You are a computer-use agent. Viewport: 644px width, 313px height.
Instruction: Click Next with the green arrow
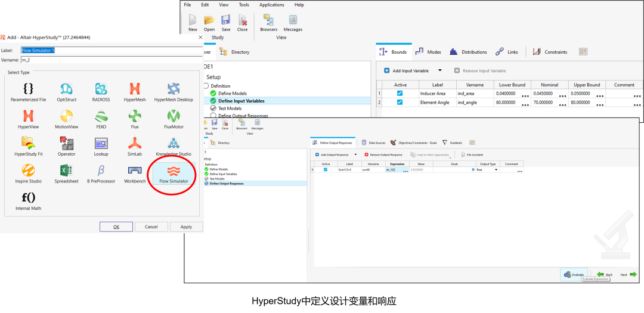click(x=628, y=274)
